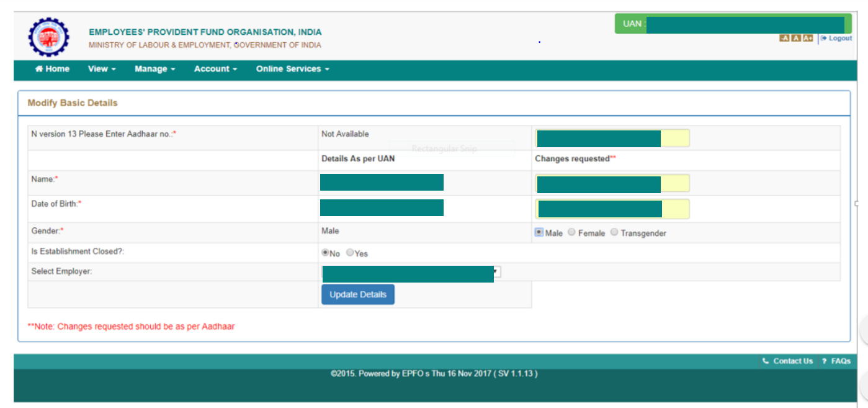Open the Contact Us link in footer
The width and height of the screenshot is (868, 408).
coord(788,361)
